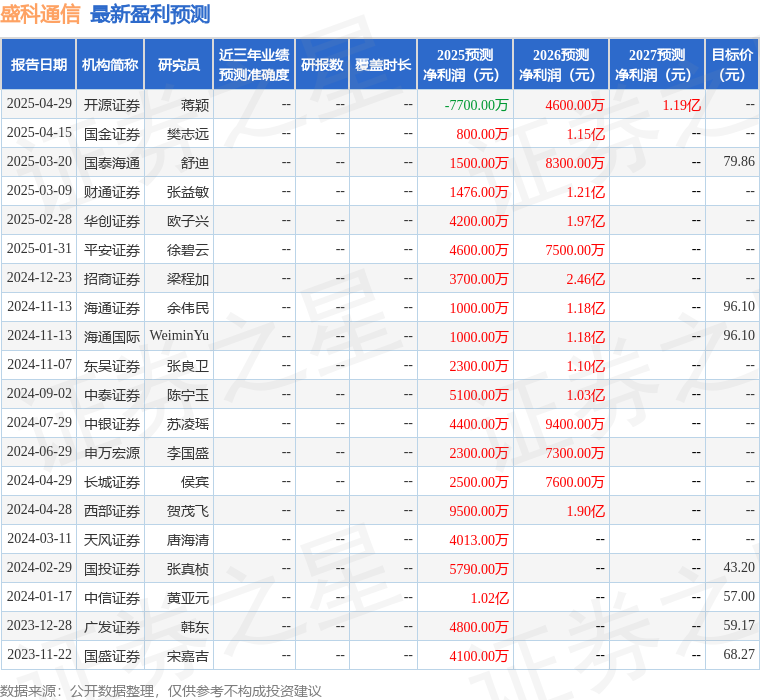Click the date 2024-11-07 cell
760x700 pixels.
(39, 365)
